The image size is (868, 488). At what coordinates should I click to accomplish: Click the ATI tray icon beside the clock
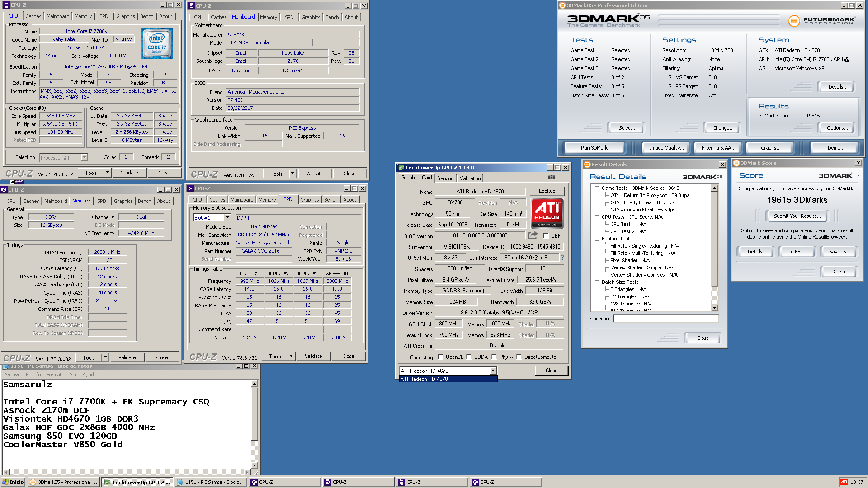[844, 482]
